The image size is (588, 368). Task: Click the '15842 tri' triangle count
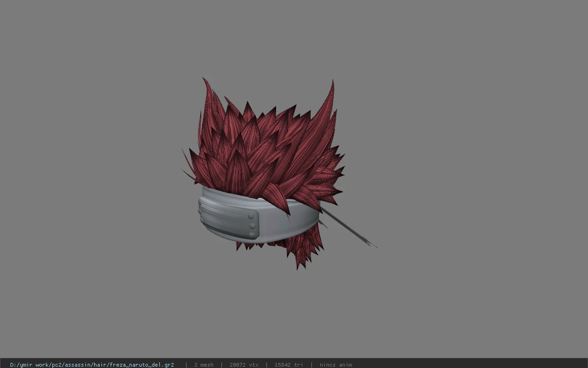pyautogui.click(x=288, y=365)
